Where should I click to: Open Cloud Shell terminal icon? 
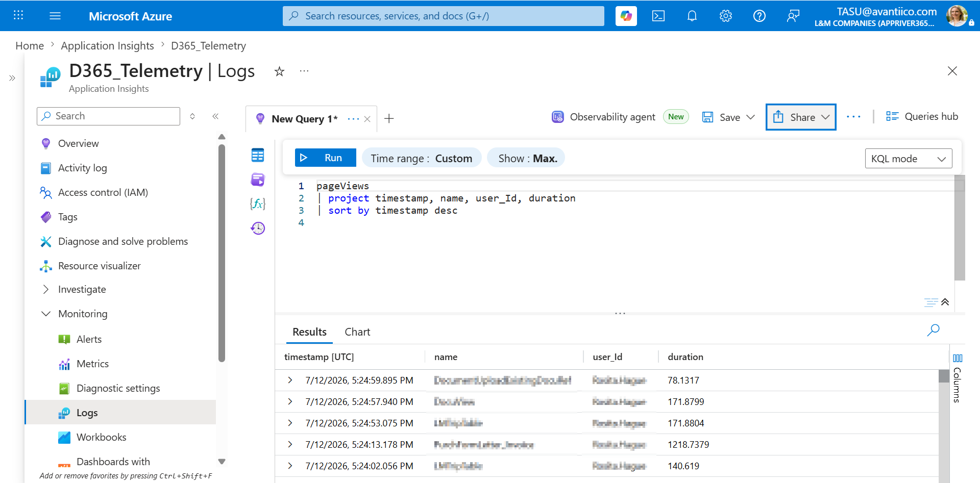point(658,16)
